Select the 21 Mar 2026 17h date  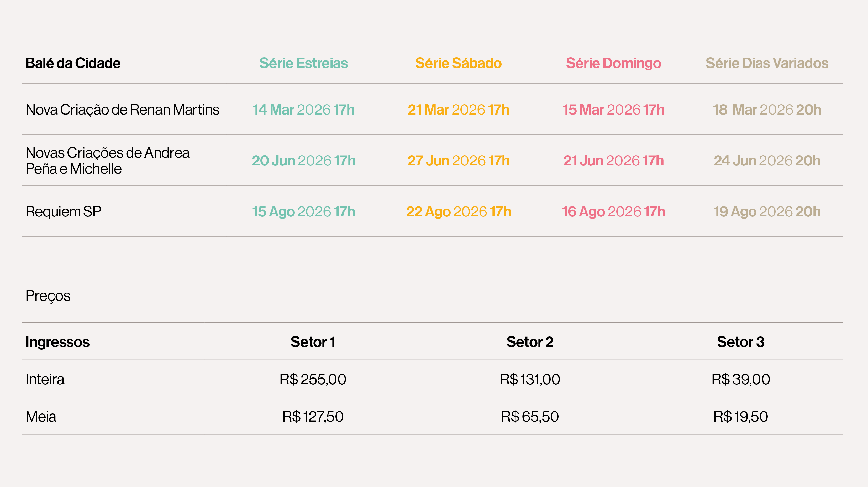coord(458,110)
